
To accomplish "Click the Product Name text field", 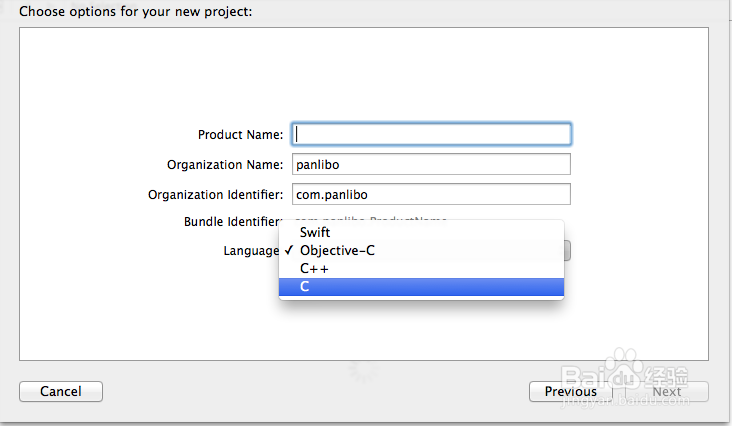I will (x=431, y=134).
